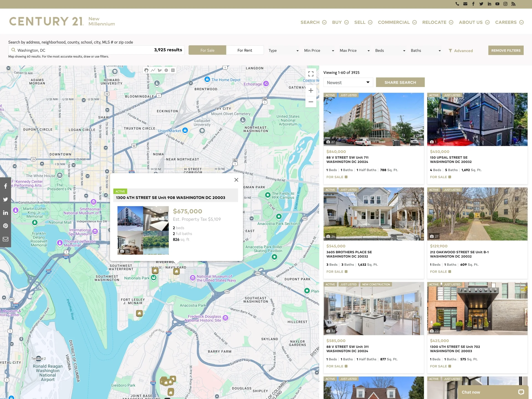Open the Buy menu

340,22
